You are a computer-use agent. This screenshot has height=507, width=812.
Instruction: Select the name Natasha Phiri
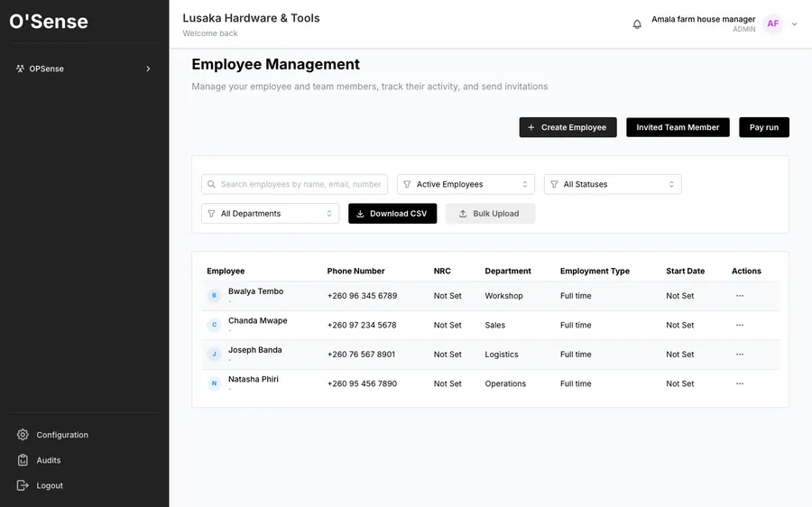pos(254,379)
